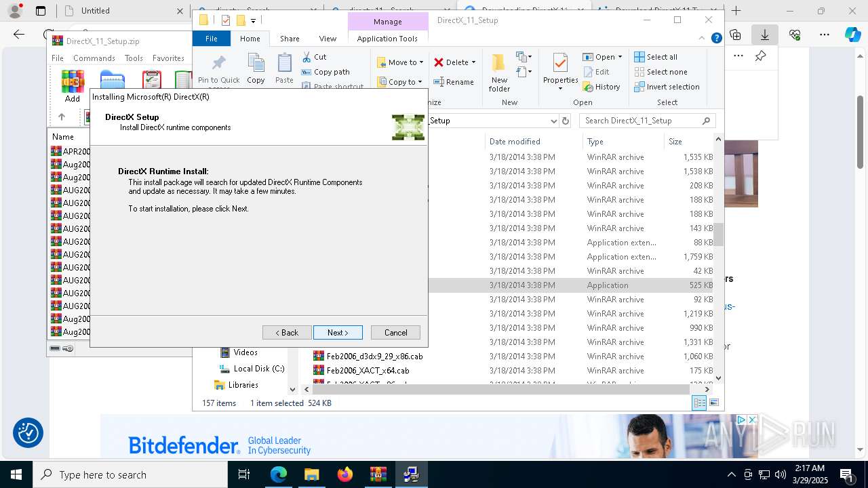
Task: Select the Feb2006_d3dx9_29_x86.cab file
Action: coord(368,357)
